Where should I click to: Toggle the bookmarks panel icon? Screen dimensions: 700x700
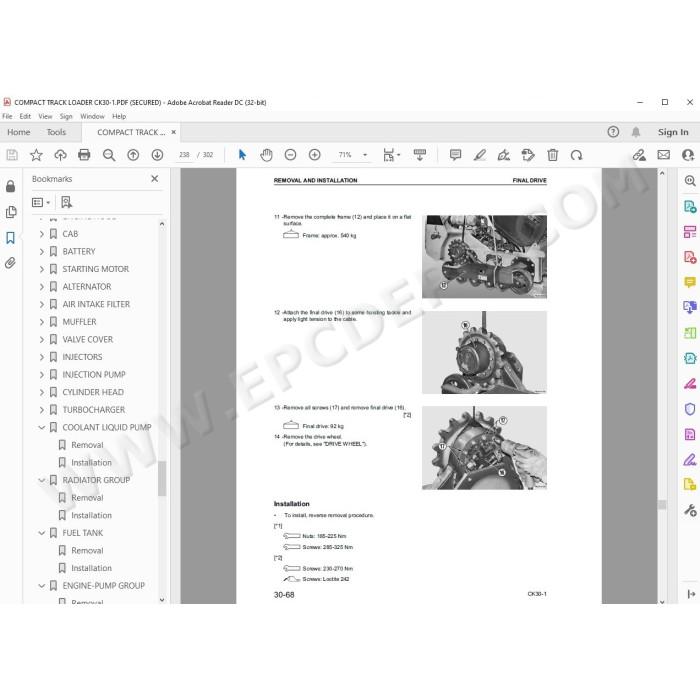[x=11, y=238]
